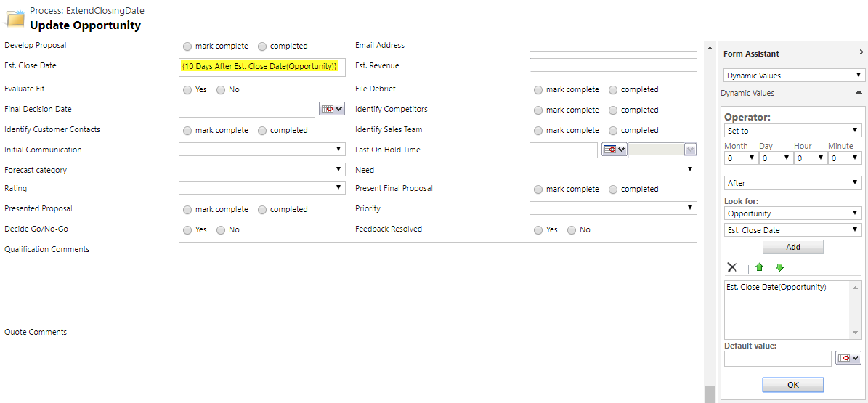Choose No for Feedback Resolved
868x403 pixels.
572,229
